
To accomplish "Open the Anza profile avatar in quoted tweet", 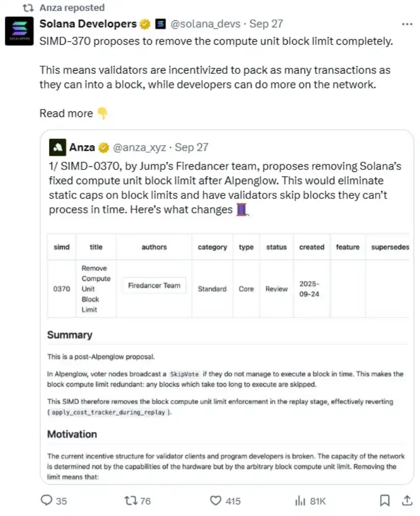I will pos(57,147).
